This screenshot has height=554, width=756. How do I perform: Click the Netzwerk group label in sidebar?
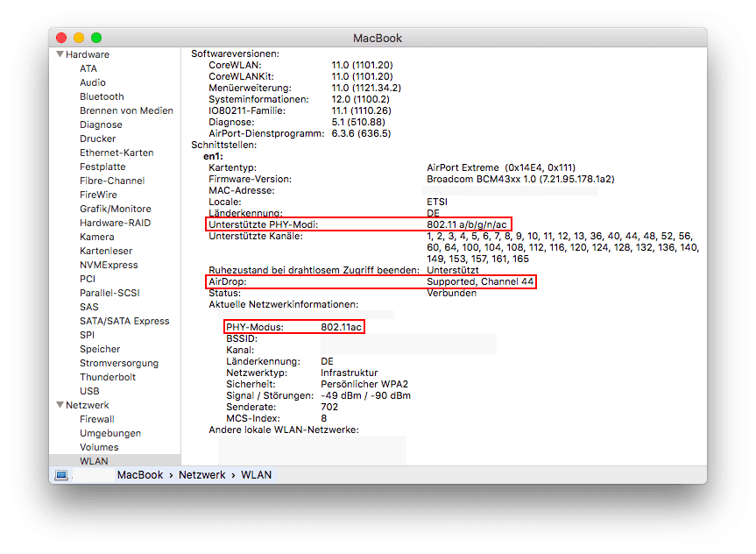[x=88, y=405]
